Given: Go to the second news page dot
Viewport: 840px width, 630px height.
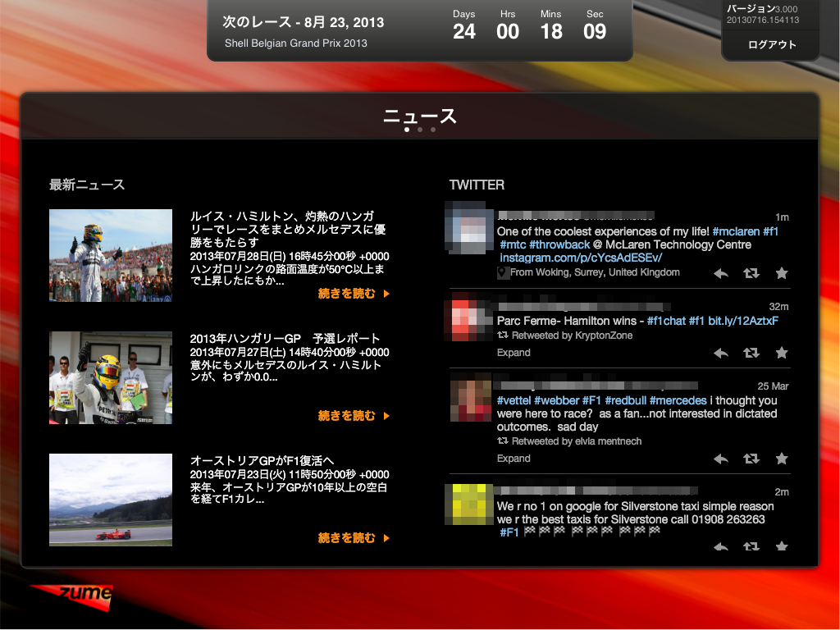Looking at the screenshot, I should click(420, 130).
